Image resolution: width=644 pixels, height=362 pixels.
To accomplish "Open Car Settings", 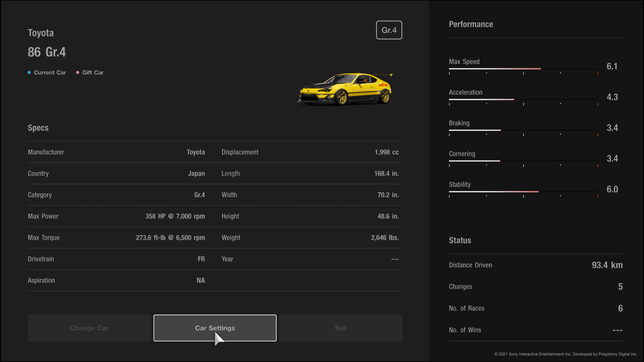I will pyautogui.click(x=215, y=328).
